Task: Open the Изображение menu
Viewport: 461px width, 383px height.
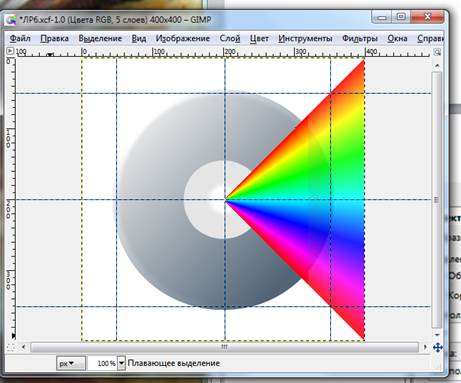Action: [x=183, y=38]
